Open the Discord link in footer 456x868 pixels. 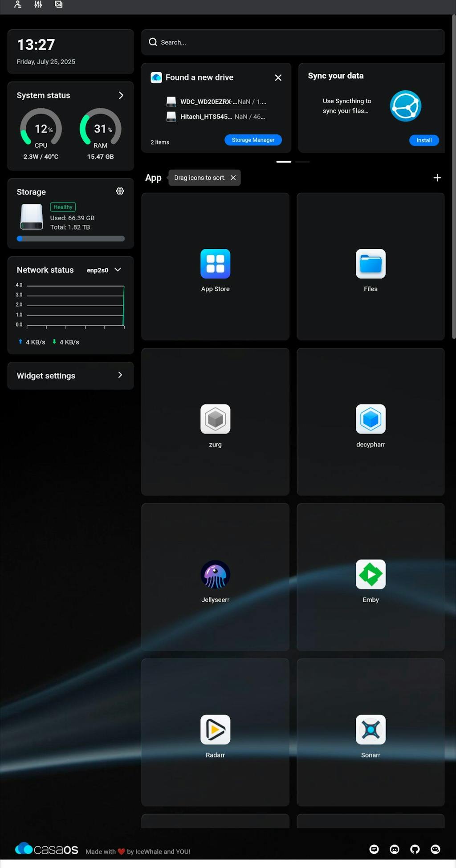coord(394,849)
